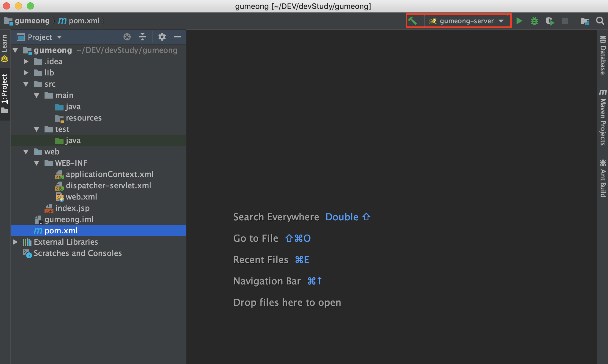Toggle the Ant Build tool window
This screenshot has height=364, width=608.
click(602, 178)
